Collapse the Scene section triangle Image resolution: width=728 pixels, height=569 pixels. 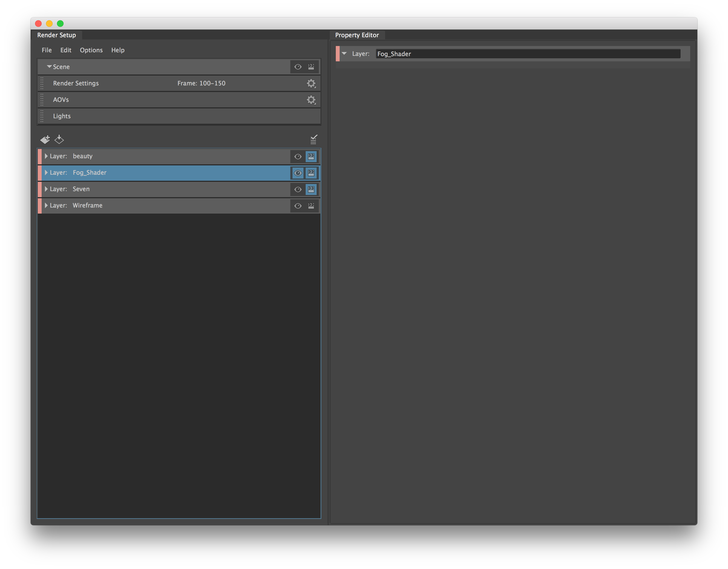point(49,66)
